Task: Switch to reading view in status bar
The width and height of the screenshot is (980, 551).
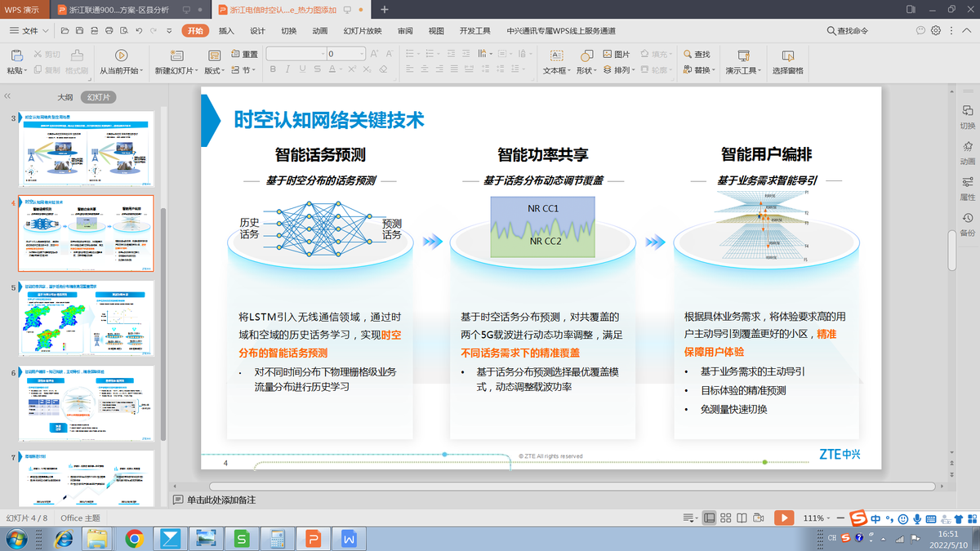Action: pos(742,518)
